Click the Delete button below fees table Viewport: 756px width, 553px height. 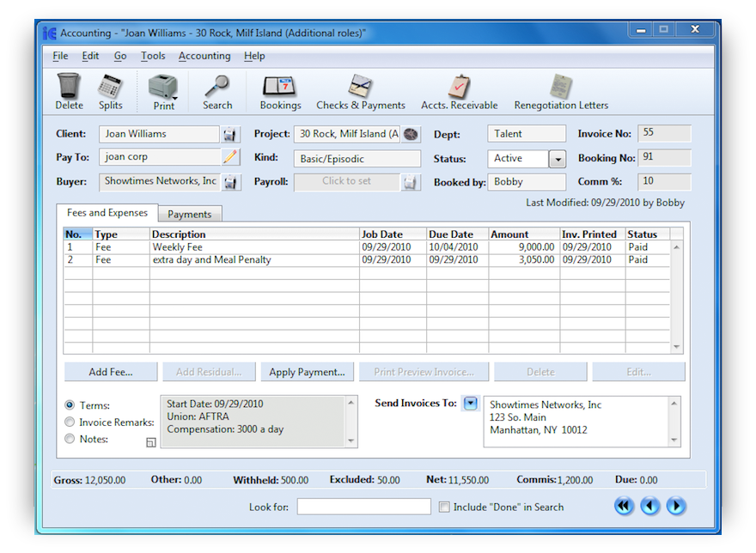[x=540, y=372]
